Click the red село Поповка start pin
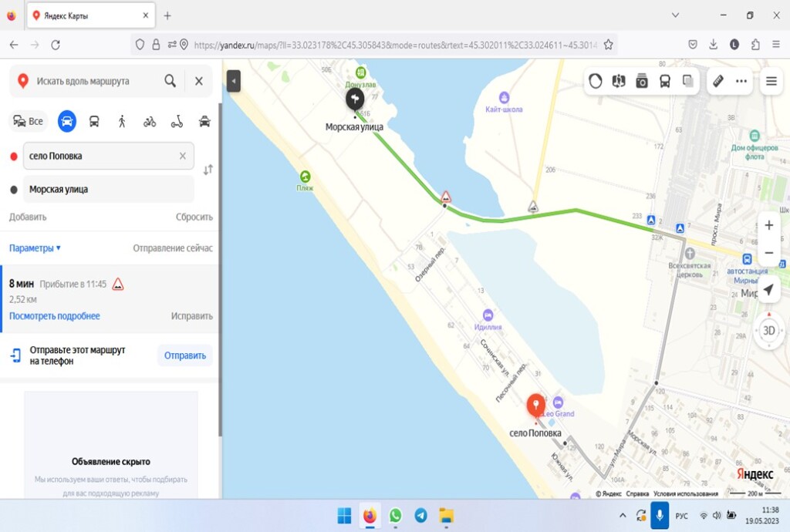Screen dimensions: 790x532 click(535, 406)
